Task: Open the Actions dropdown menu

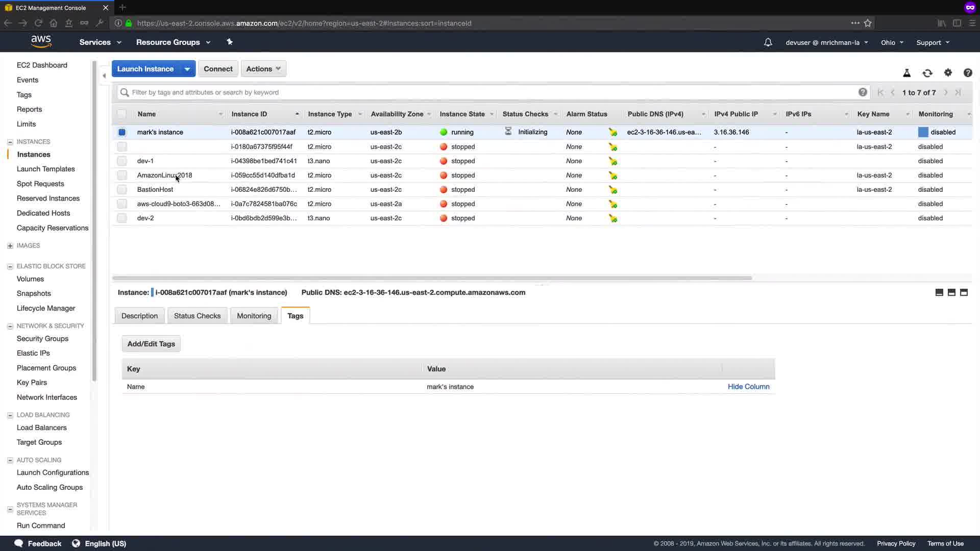Action: coord(263,69)
